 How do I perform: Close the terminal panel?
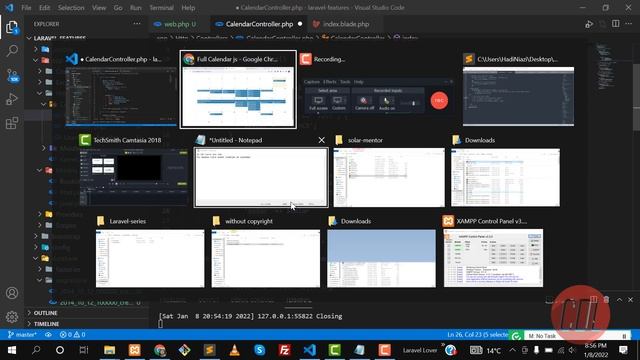630,300
